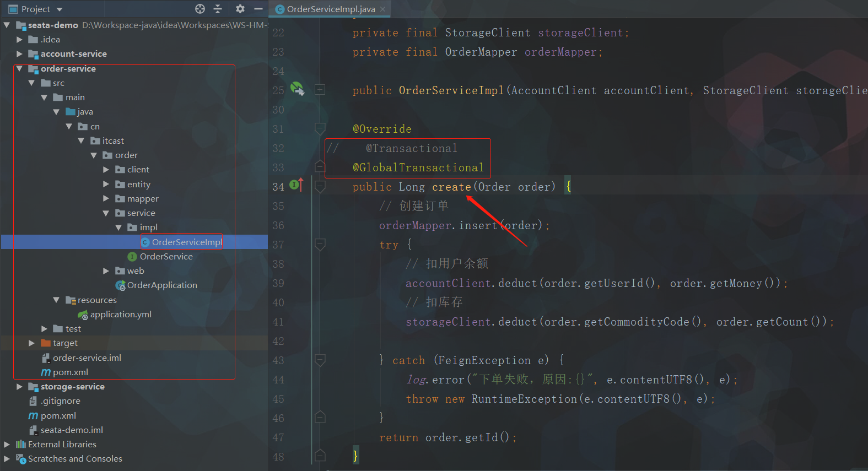Click the orderMapper.insert call
Screen dimensions: 868x471
point(438,225)
